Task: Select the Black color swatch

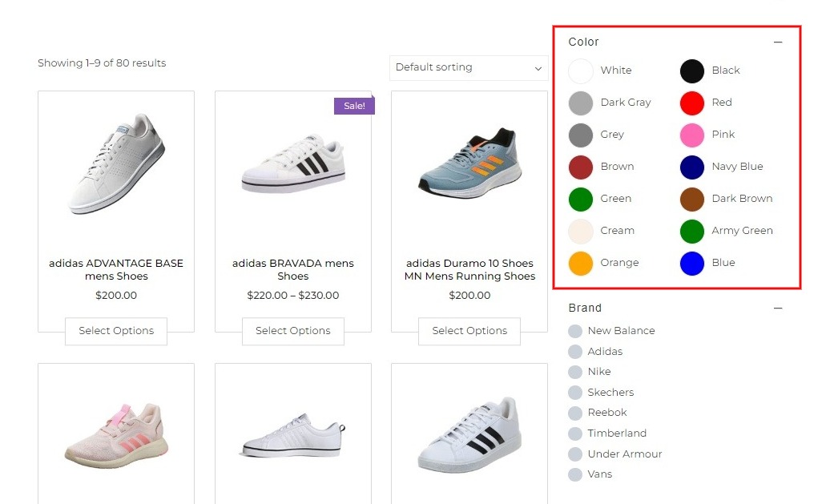Action: coord(691,71)
